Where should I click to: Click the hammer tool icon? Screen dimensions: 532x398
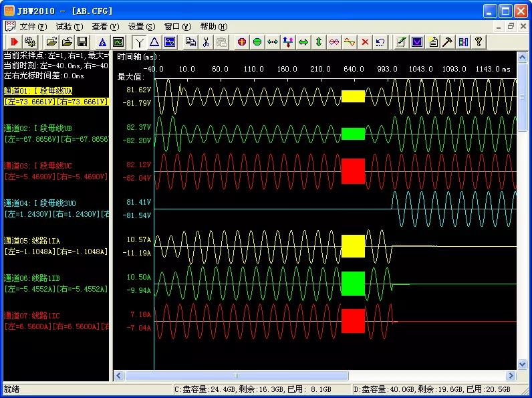[448, 41]
